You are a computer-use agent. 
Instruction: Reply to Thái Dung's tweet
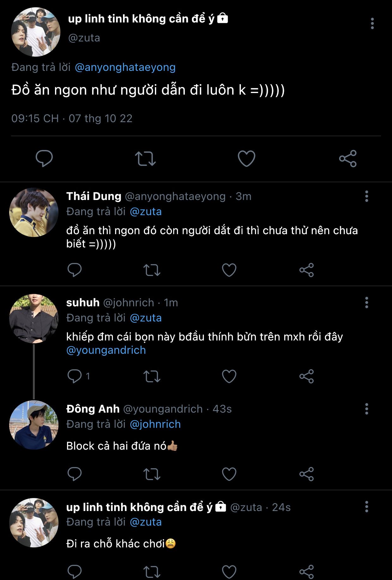click(x=75, y=270)
